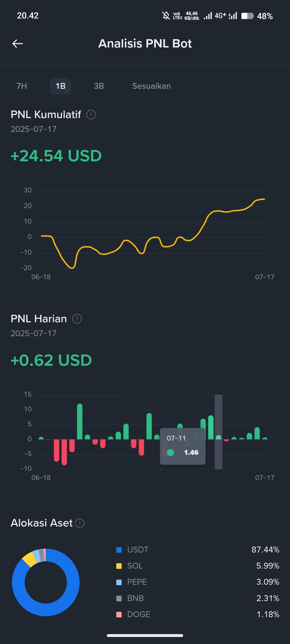Select the PEPE legend entry
290x644 pixels.
click(137, 582)
